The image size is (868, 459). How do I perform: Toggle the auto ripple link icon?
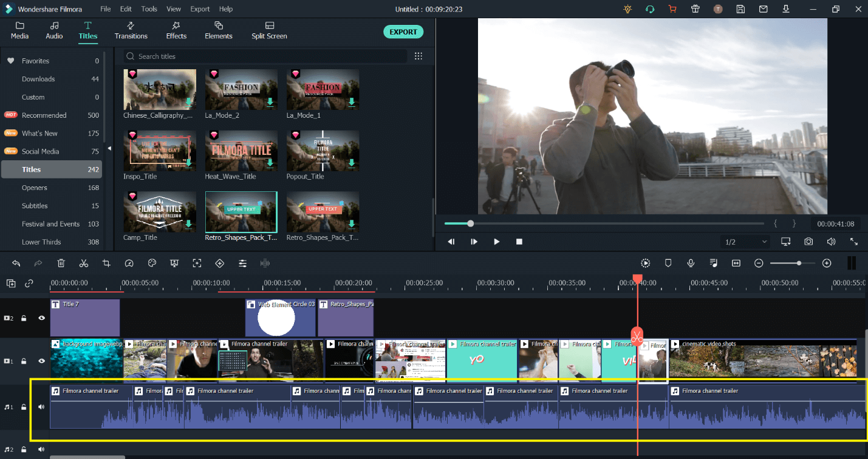(29, 284)
